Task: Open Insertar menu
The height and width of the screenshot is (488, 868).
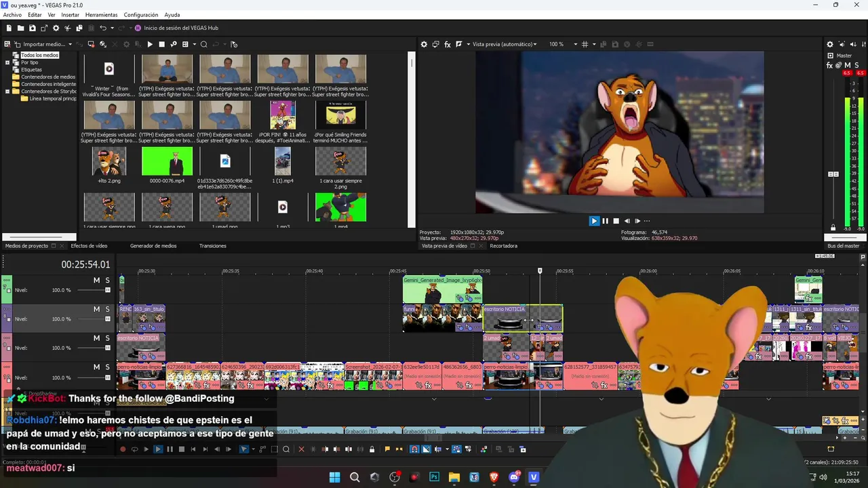Action: [70, 14]
